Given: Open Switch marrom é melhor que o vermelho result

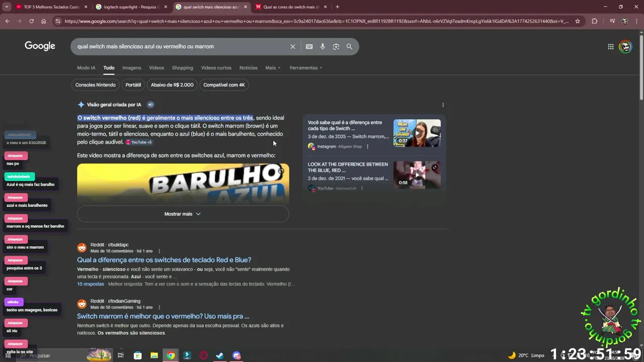Looking at the screenshot, I should [x=163, y=316].
